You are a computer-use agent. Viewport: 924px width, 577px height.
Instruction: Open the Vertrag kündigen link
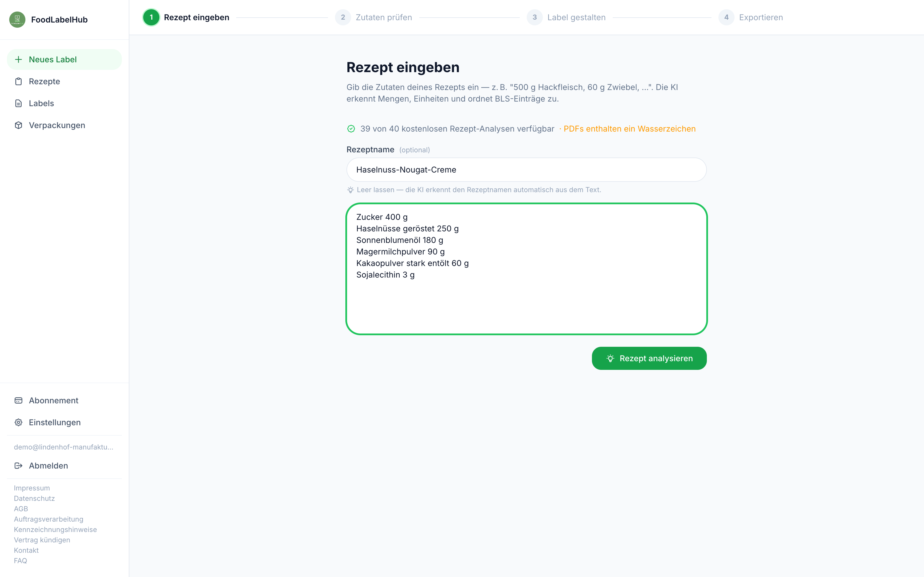point(42,540)
